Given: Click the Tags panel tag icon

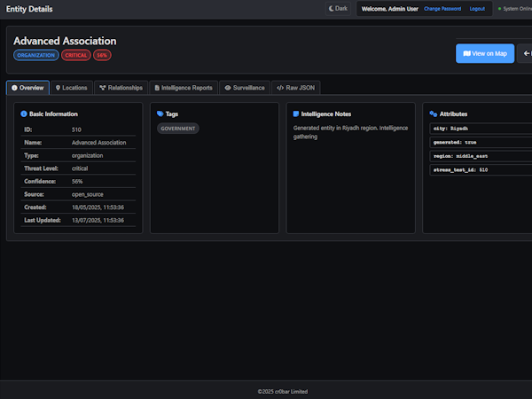Looking at the screenshot, I should tap(160, 114).
